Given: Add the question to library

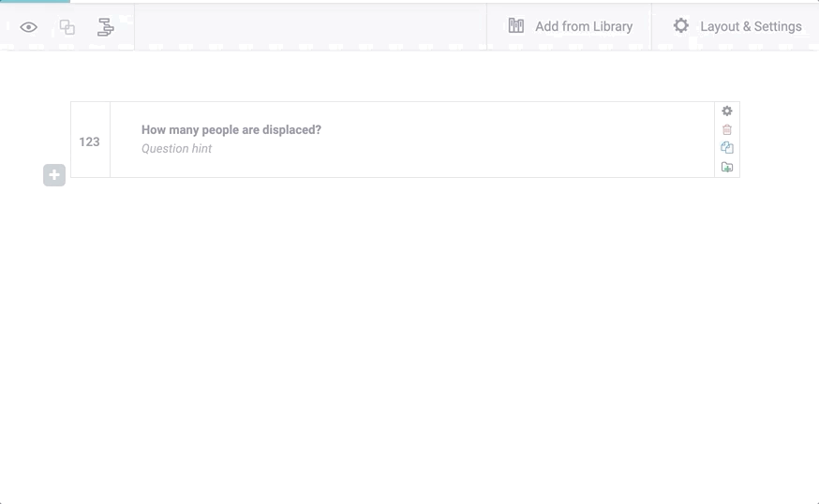Looking at the screenshot, I should point(727,168).
